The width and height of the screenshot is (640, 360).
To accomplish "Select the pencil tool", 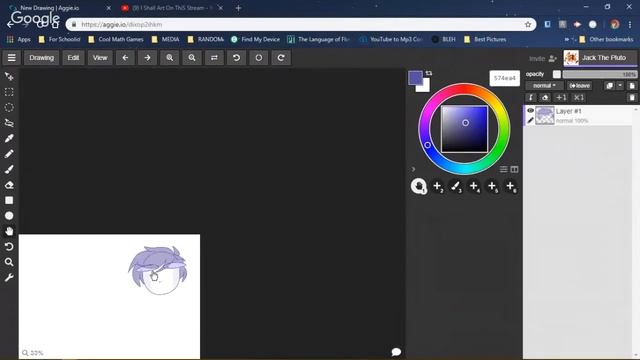I will pos(9,154).
